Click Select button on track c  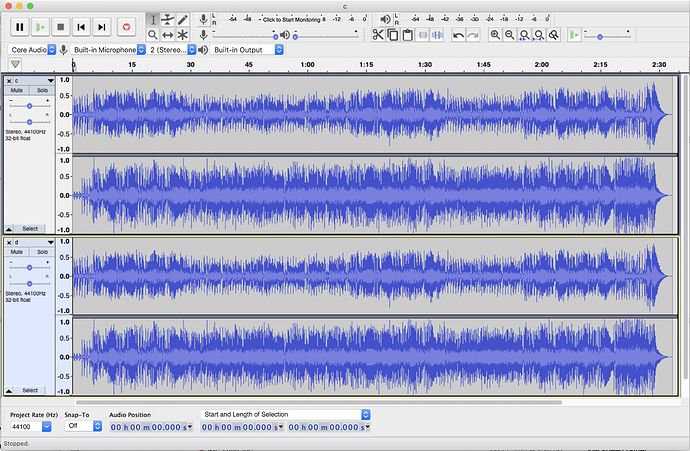click(x=30, y=229)
